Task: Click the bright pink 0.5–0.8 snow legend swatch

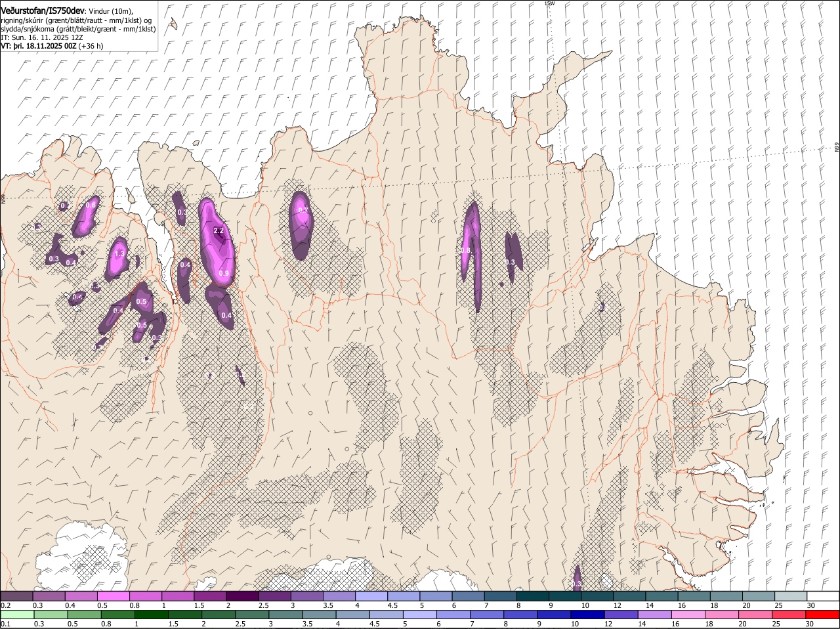Action: pyautogui.click(x=114, y=596)
